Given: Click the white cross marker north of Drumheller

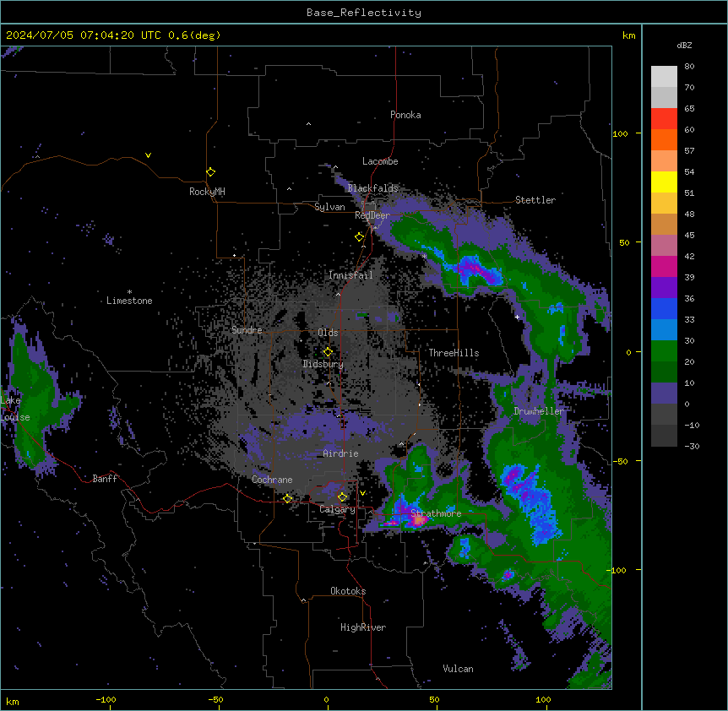Looking at the screenshot, I should pos(517,317).
